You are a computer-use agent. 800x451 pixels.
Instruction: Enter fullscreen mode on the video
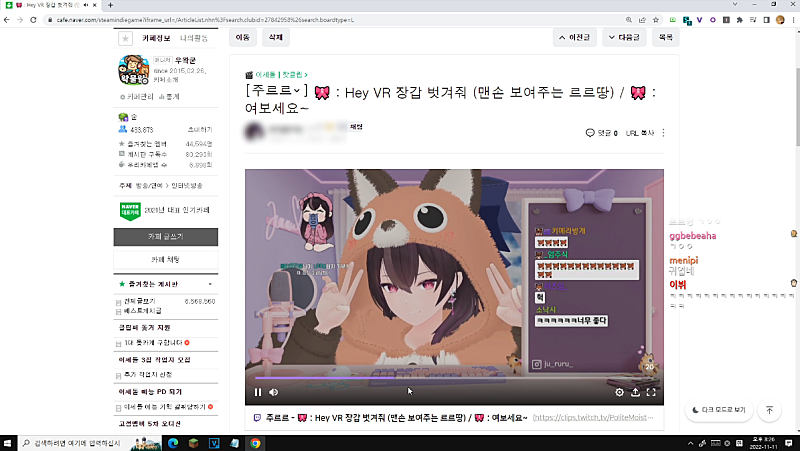[651, 392]
